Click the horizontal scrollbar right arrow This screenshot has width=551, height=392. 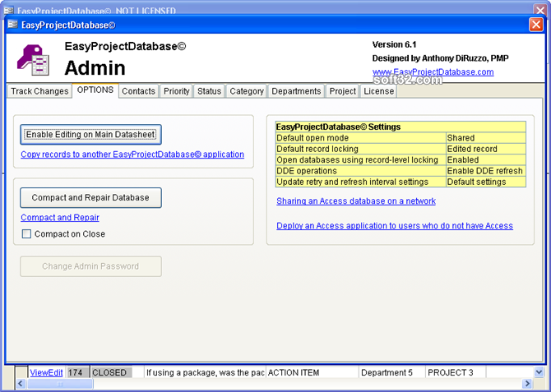[x=527, y=384]
